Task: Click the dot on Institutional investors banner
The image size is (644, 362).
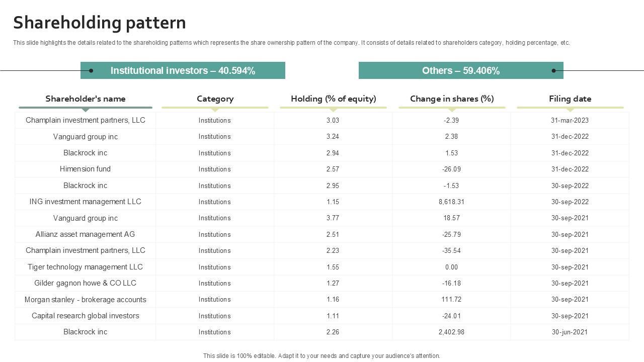Action: (x=91, y=71)
